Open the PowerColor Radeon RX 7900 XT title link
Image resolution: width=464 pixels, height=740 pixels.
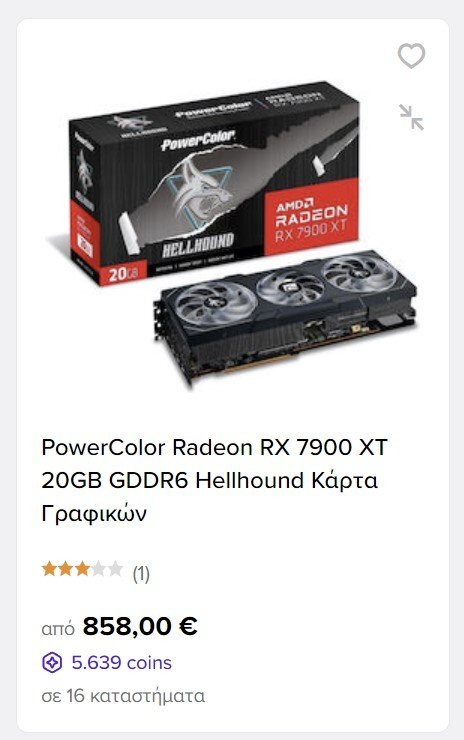coord(214,480)
